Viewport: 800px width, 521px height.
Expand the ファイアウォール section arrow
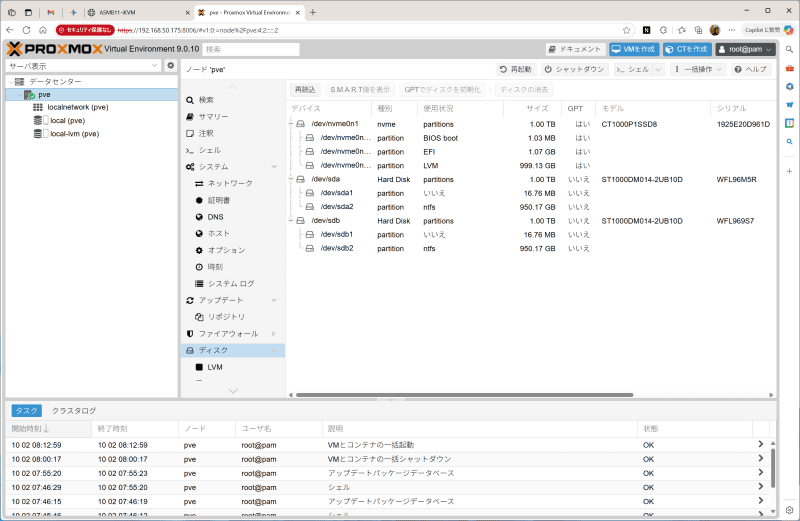(274, 334)
